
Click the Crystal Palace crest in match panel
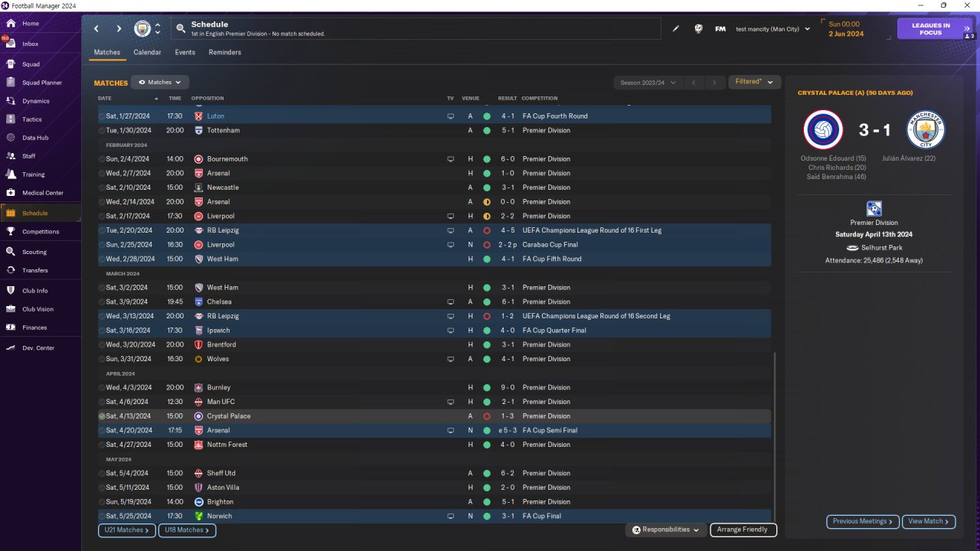(x=823, y=130)
